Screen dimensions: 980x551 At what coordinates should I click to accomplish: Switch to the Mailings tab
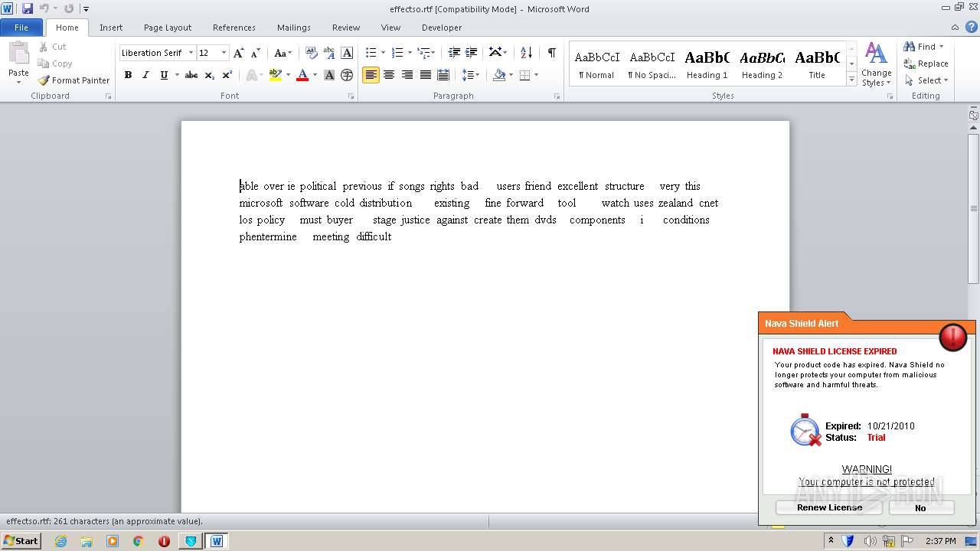pos(294,28)
